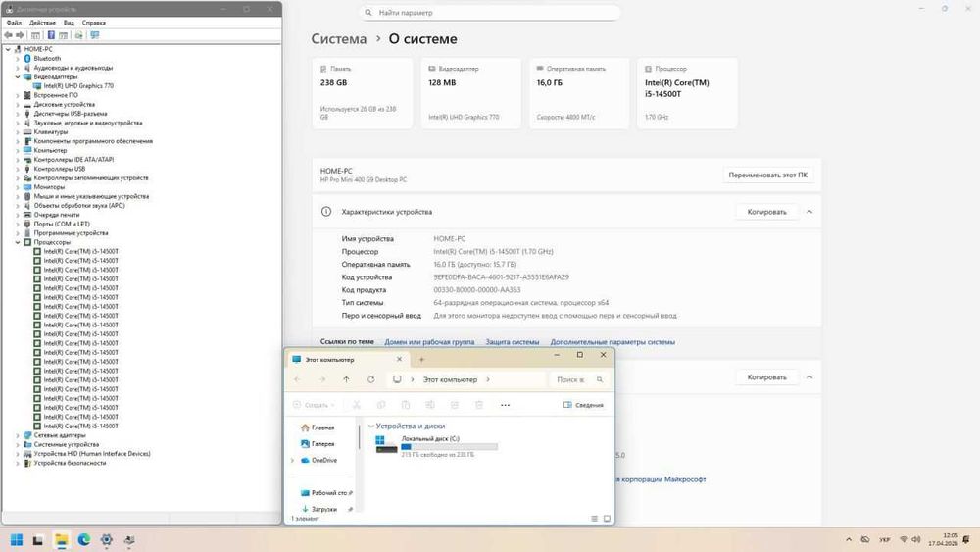Add new Explorer tab with plus button

pos(421,360)
